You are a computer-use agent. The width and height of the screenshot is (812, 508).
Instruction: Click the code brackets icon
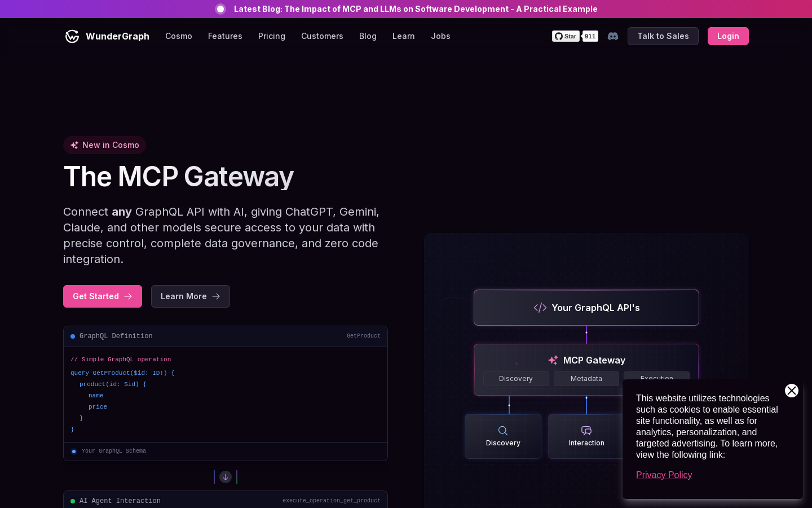540,308
